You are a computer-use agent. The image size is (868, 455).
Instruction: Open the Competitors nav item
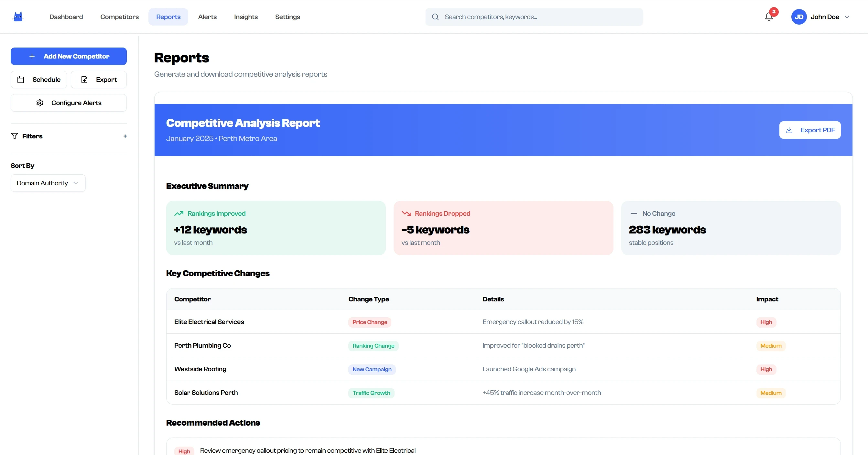[x=119, y=17]
